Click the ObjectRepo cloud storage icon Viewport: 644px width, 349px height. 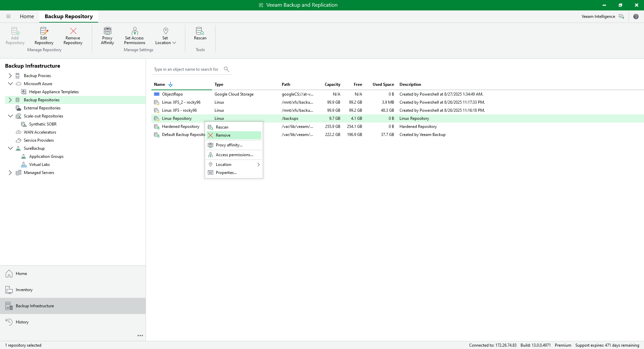click(157, 94)
